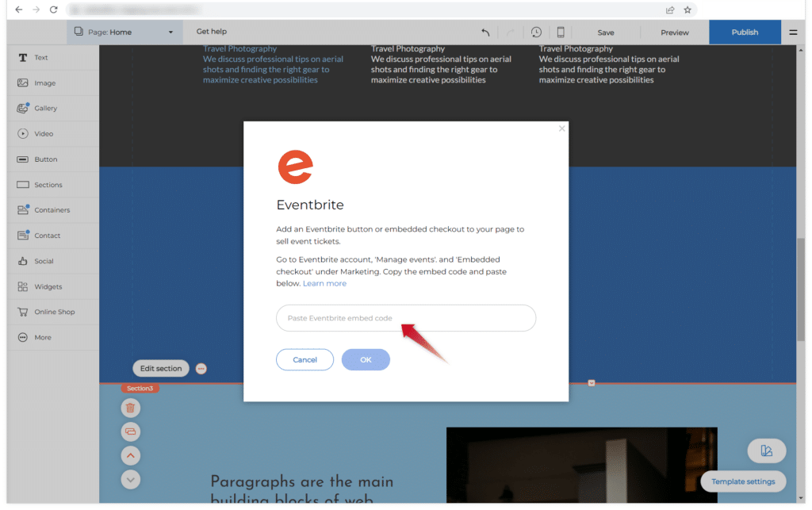Image resolution: width=812 pixels, height=510 pixels.
Task: Move section down with arrow icon
Action: (x=131, y=479)
